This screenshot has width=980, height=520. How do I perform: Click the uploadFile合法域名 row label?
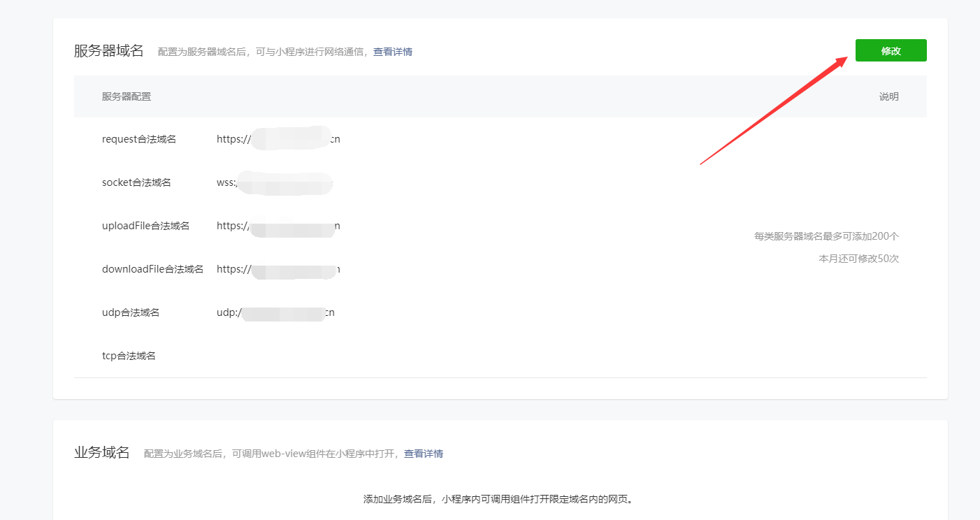[145, 226]
